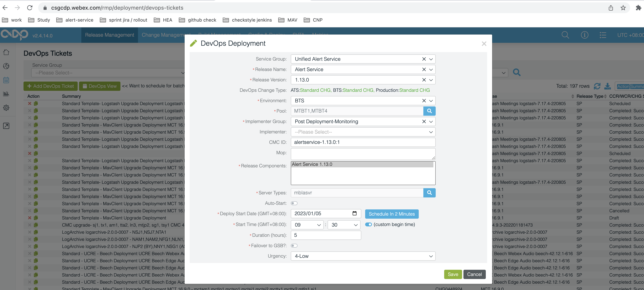644x290 pixels.
Task: Toggle the Auto-Start switch
Action: tap(294, 203)
